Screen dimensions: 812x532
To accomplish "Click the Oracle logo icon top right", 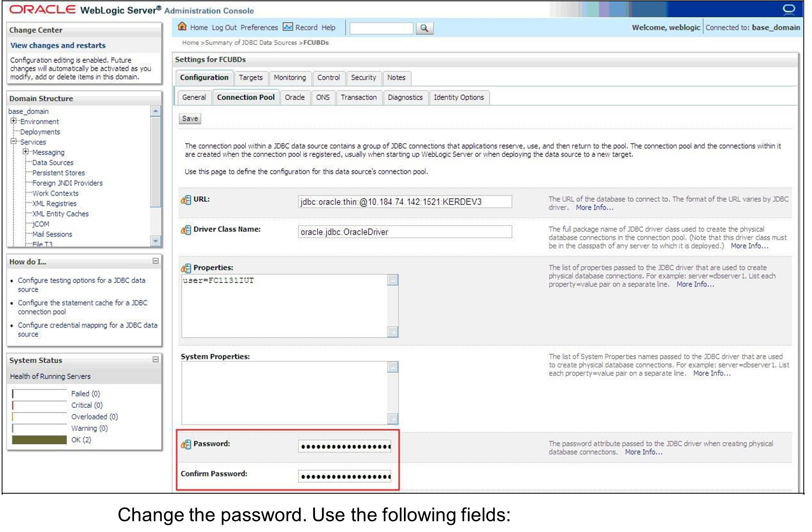I will pos(789,9).
